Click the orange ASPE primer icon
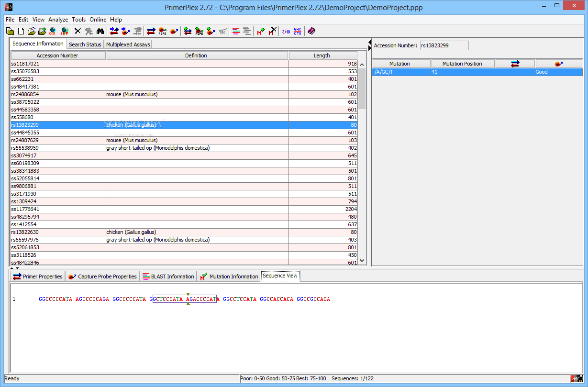This screenshot has width=588, height=387. coord(163,31)
